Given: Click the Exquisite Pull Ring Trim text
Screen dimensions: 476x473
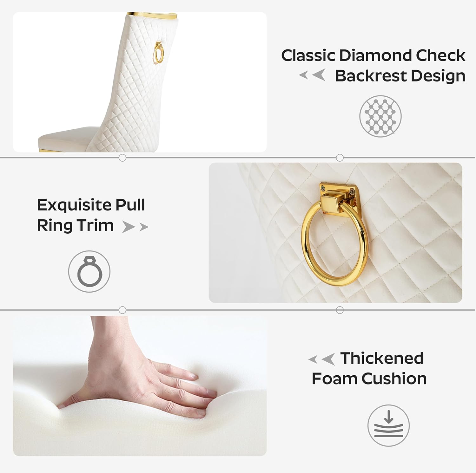Looking at the screenshot, I should point(91,215).
